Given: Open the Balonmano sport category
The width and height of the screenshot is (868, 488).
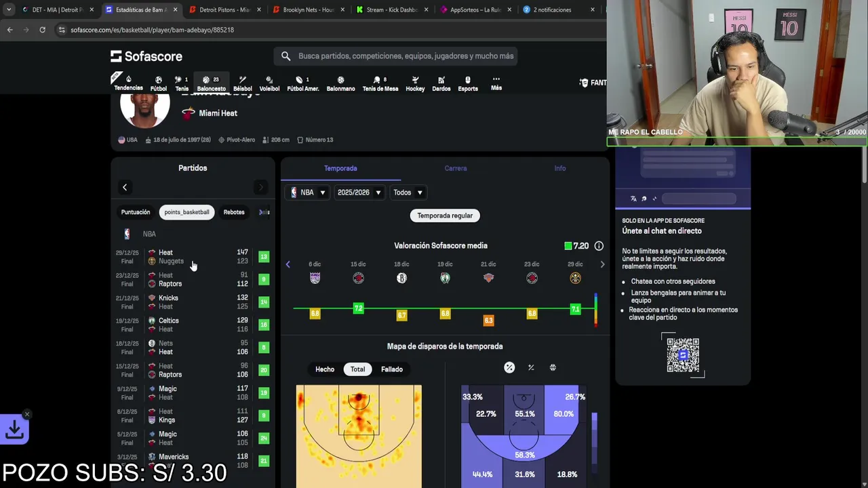Looking at the screenshot, I should point(340,83).
